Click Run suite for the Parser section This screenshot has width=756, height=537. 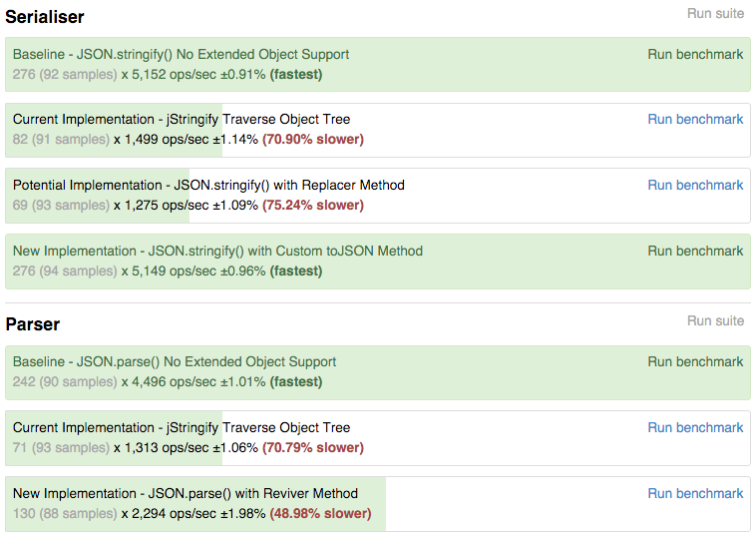tap(714, 320)
